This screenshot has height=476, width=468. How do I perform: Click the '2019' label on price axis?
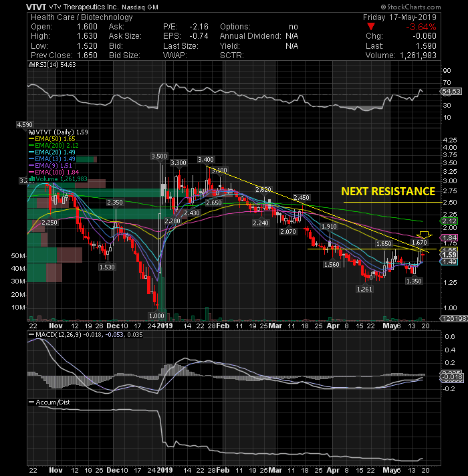point(164,326)
